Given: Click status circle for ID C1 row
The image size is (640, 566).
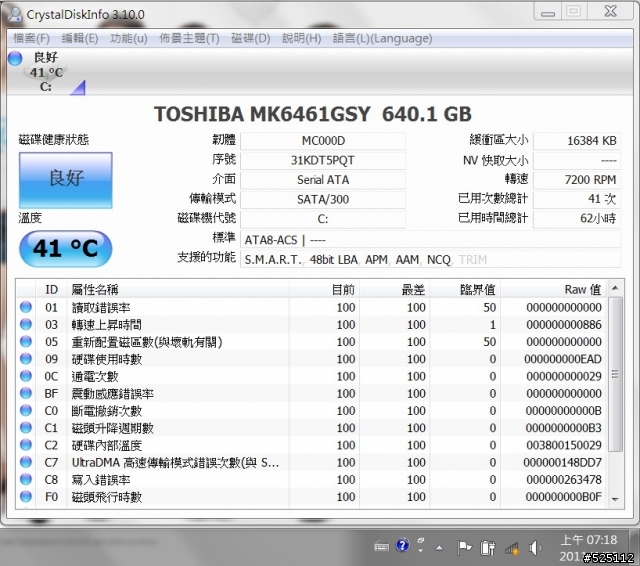Looking at the screenshot, I should [x=26, y=428].
